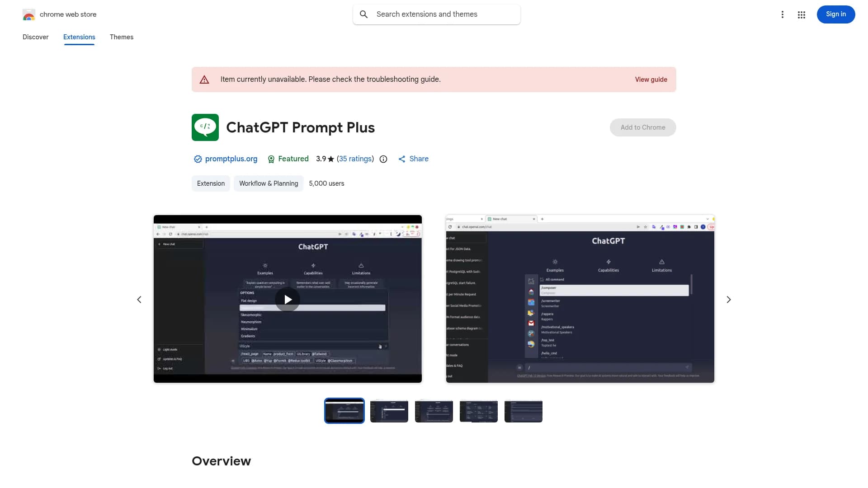Open the second screenshot showing command list
Screen dimensions: 868x488
pyautogui.click(x=580, y=299)
